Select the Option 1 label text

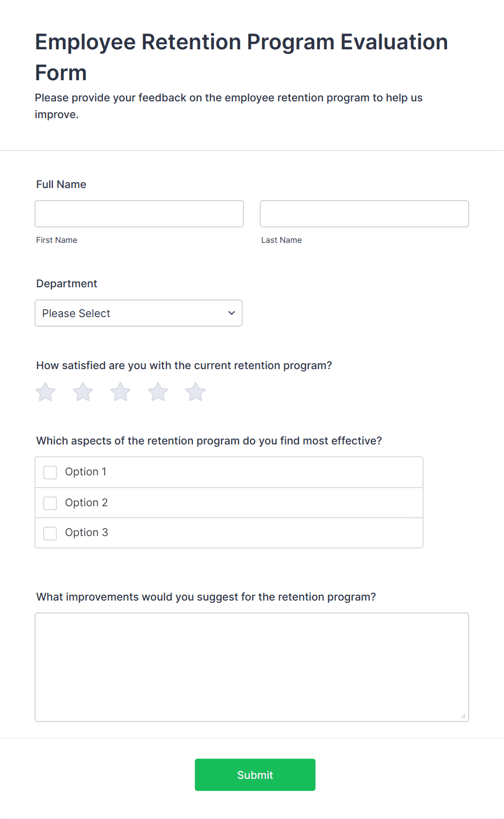[x=86, y=472]
